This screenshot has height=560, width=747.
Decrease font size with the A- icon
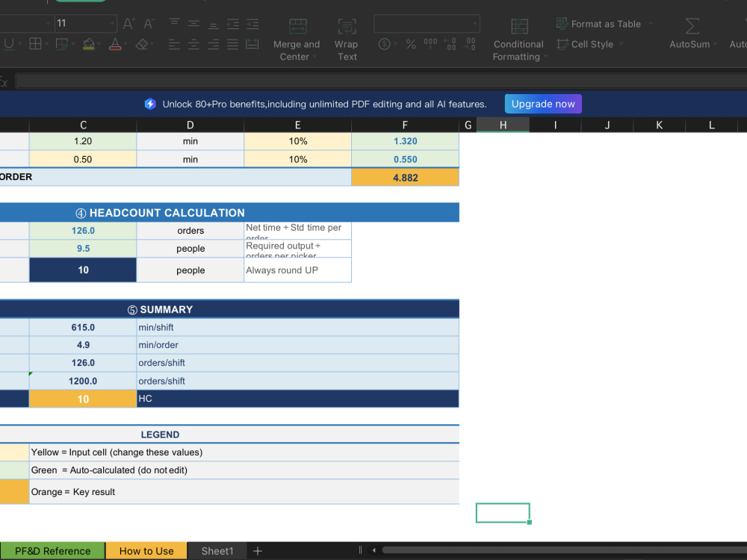(149, 23)
